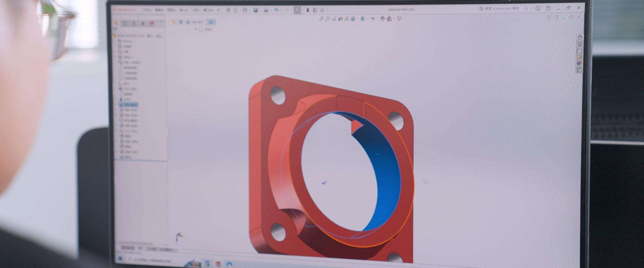
Task: Expand the Select tool dropdown arrow
Action: [x=302, y=10]
